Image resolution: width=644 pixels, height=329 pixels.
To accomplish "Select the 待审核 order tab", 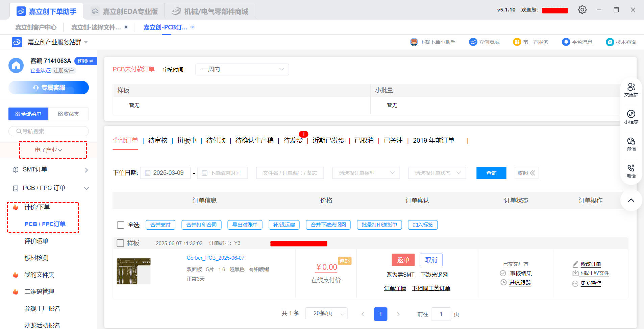I will point(158,140).
